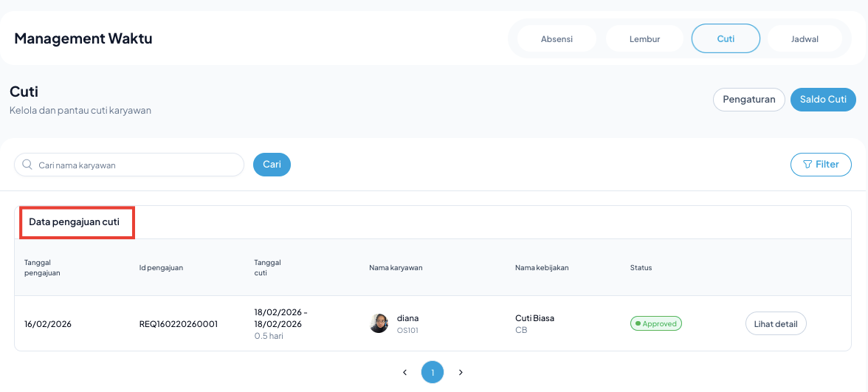Go to the Jadwal tab
The image size is (868, 392).
click(x=805, y=39)
